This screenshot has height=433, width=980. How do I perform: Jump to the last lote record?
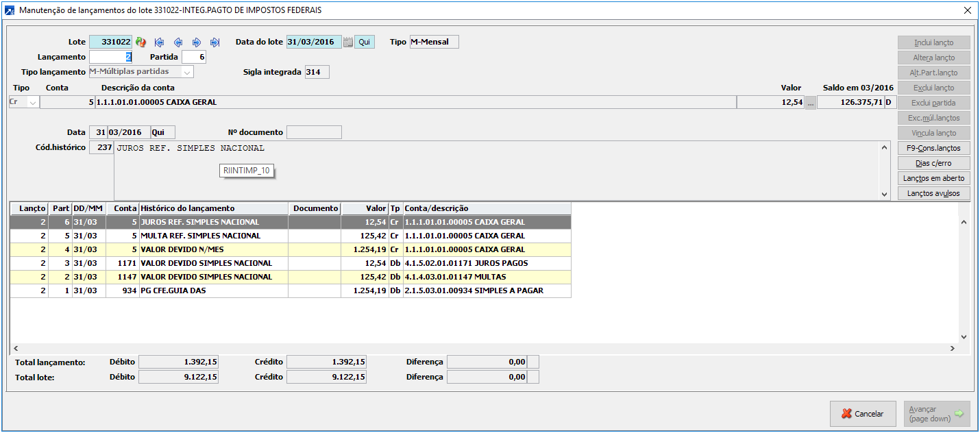click(215, 42)
